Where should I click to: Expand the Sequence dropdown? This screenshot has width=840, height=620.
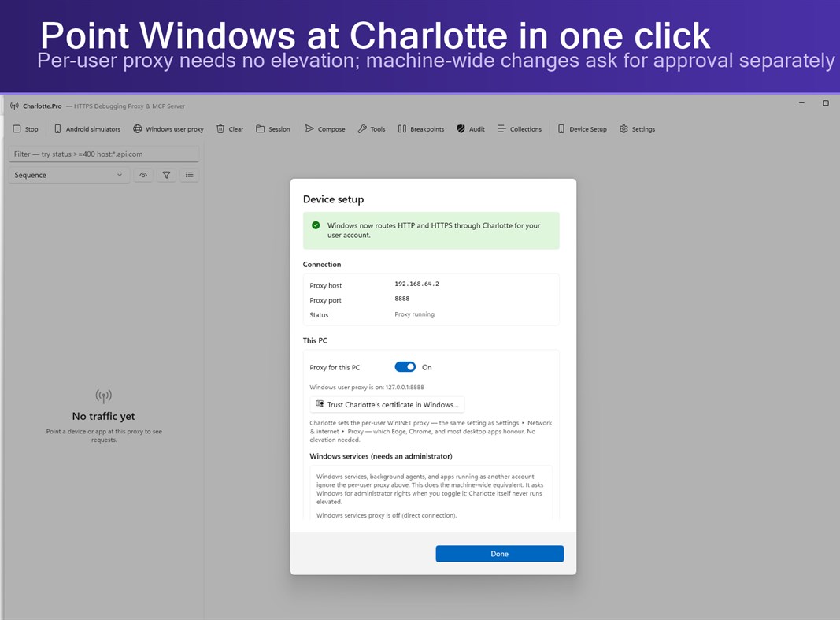click(x=69, y=175)
